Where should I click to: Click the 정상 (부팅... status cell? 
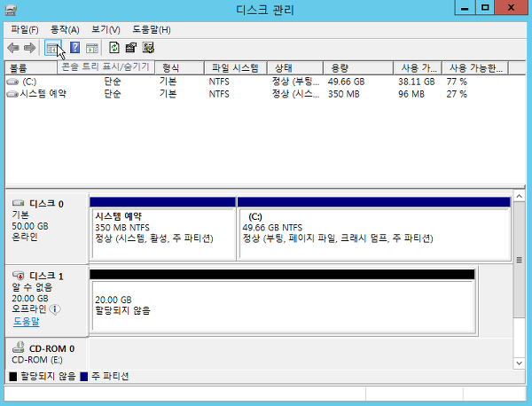click(x=295, y=82)
